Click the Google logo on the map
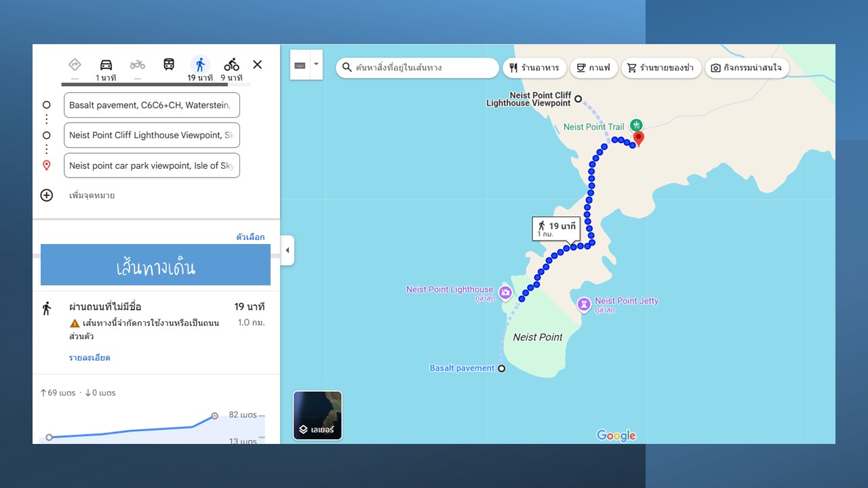The width and height of the screenshot is (868, 488). [x=616, y=435]
